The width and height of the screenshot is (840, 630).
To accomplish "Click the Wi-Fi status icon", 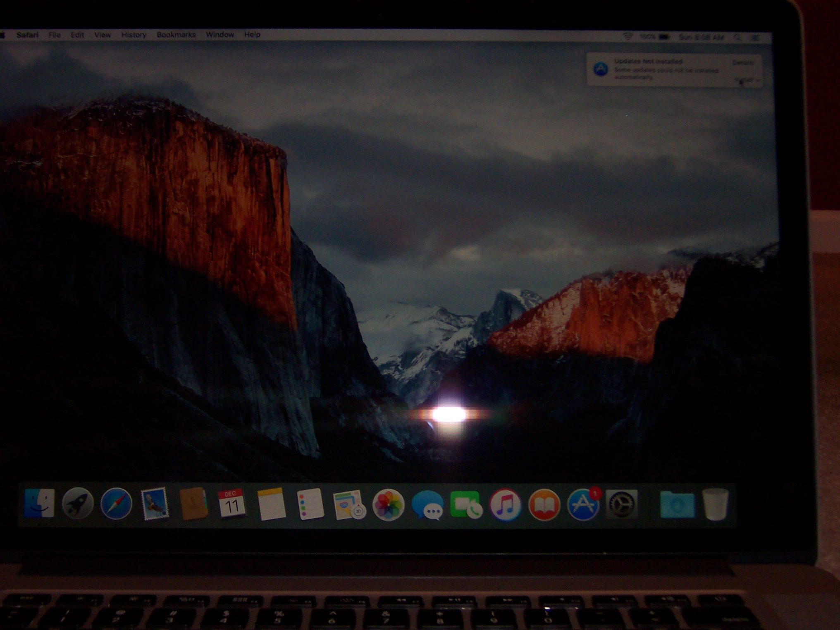I will (628, 36).
